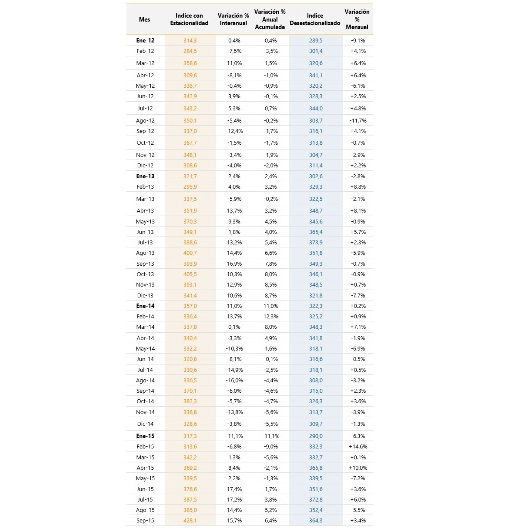Select the bold Ene-14 row label
The image size is (530, 530).
point(145,306)
